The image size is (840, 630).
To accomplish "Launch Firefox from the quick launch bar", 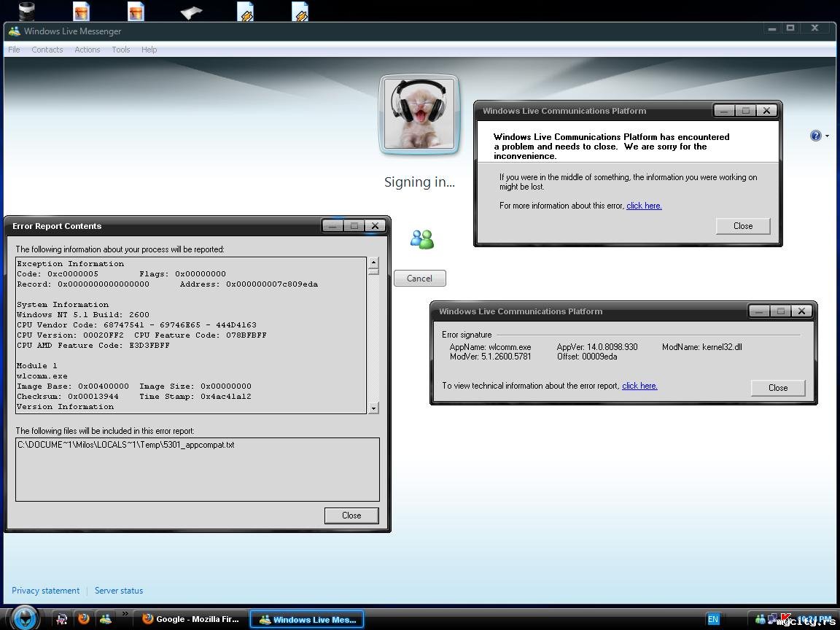I will tap(84, 619).
